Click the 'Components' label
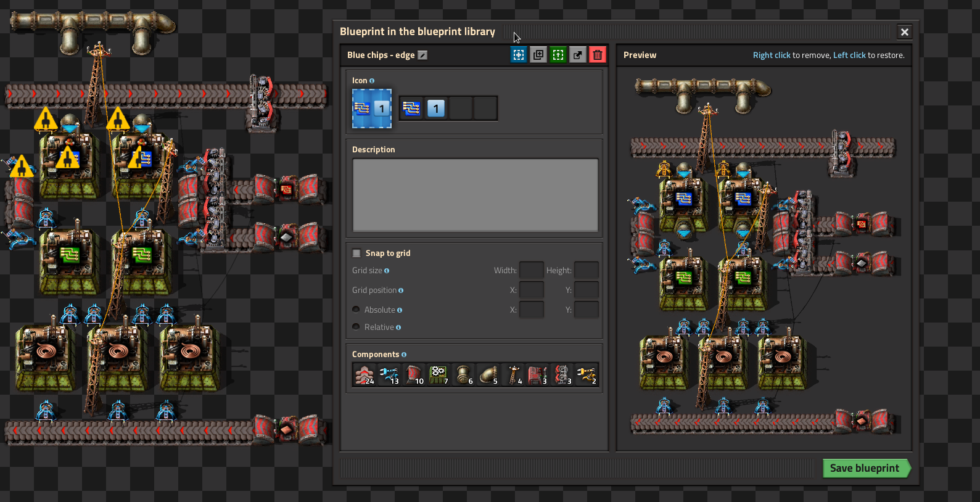980x502 pixels. pos(376,355)
